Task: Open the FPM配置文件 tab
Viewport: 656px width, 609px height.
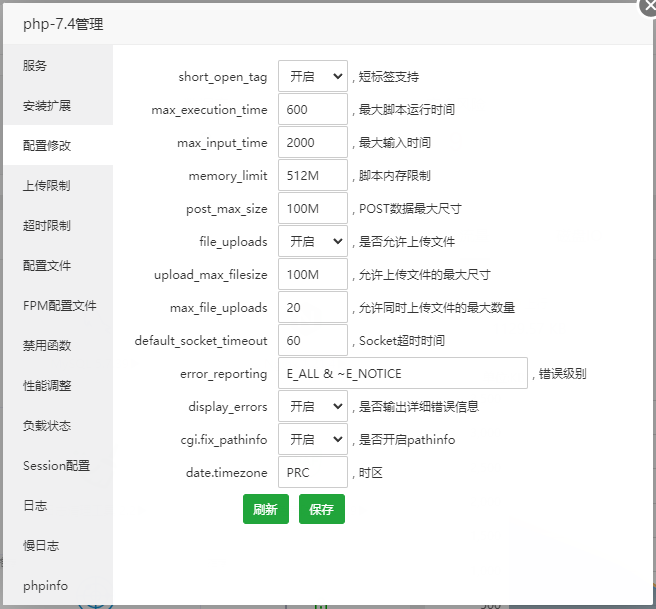Action: point(59,306)
